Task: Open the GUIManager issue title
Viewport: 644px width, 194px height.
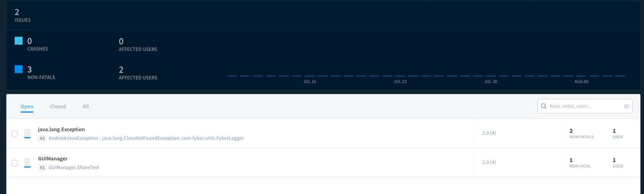Action: [53, 159]
